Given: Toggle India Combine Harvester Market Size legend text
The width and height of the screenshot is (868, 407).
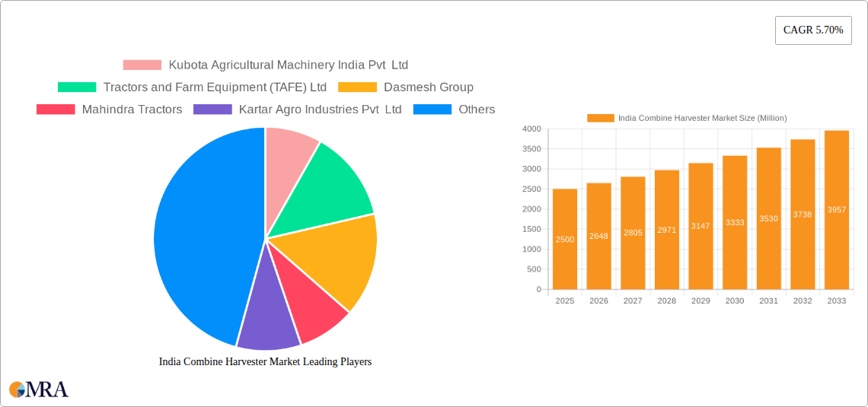Looking at the screenshot, I should tap(703, 118).
